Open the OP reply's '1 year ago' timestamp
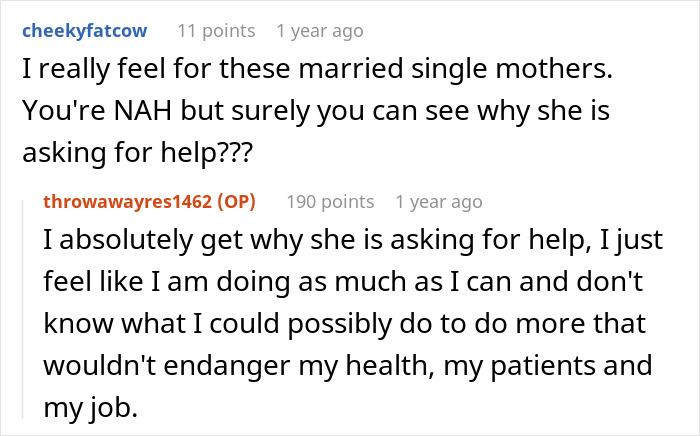Image resolution: width=700 pixels, height=436 pixels. click(x=438, y=202)
